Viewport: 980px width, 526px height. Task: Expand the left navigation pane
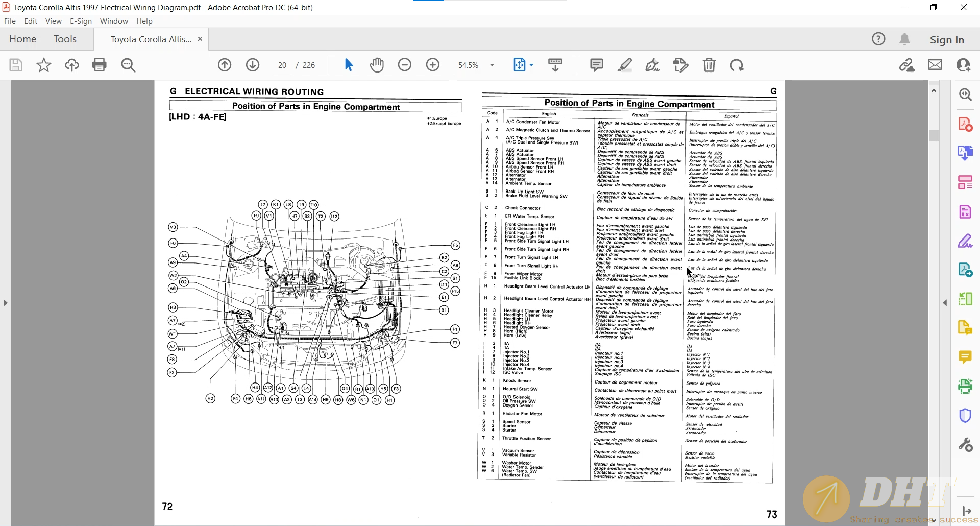(5, 303)
